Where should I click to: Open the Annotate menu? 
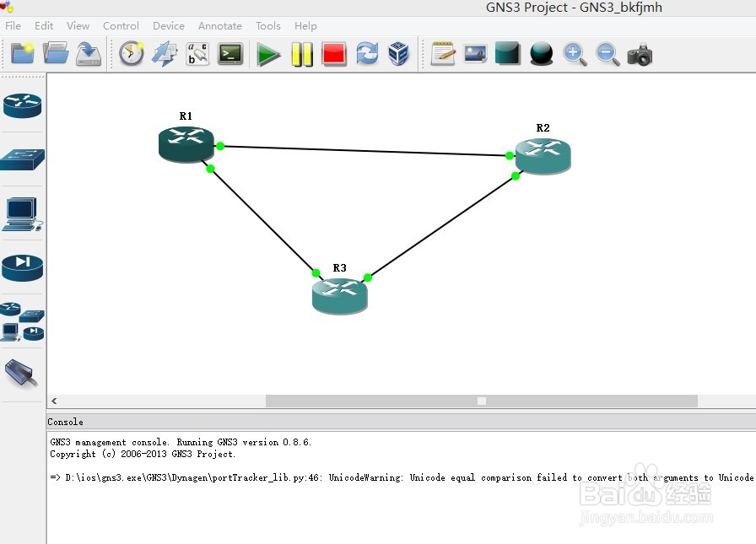click(x=220, y=26)
